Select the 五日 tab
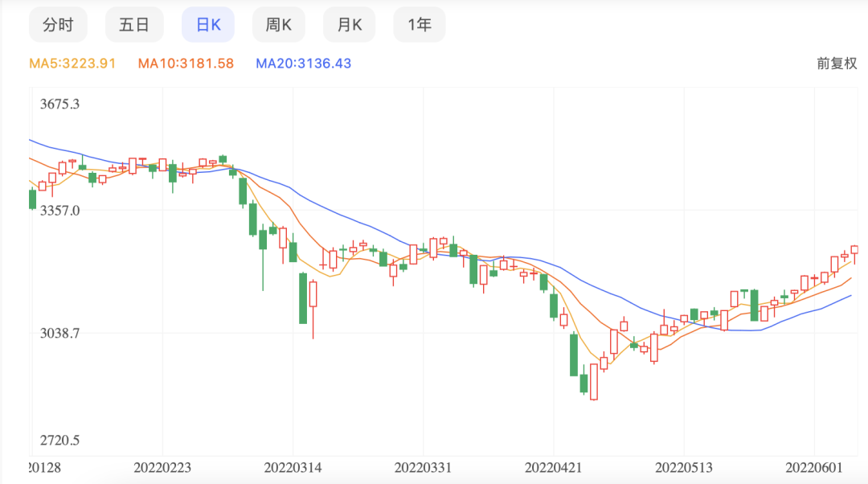Viewport: 868px width, 484px height. point(134,25)
